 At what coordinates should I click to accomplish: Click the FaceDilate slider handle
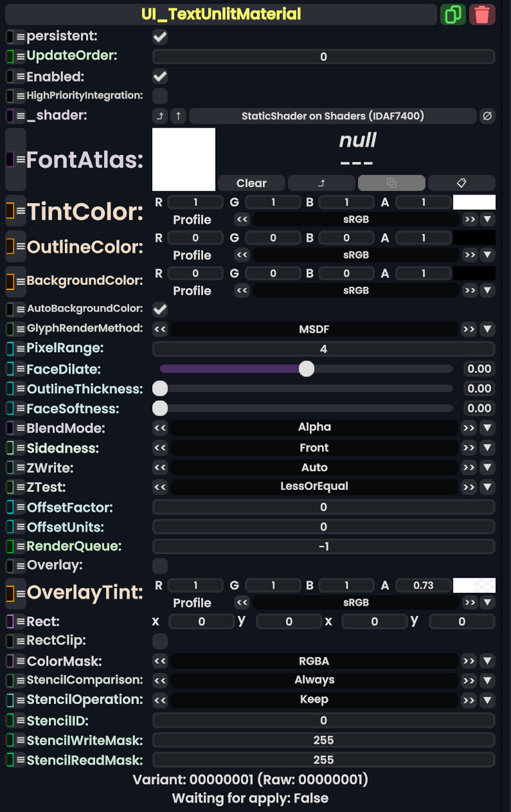(x=307, y=369)
